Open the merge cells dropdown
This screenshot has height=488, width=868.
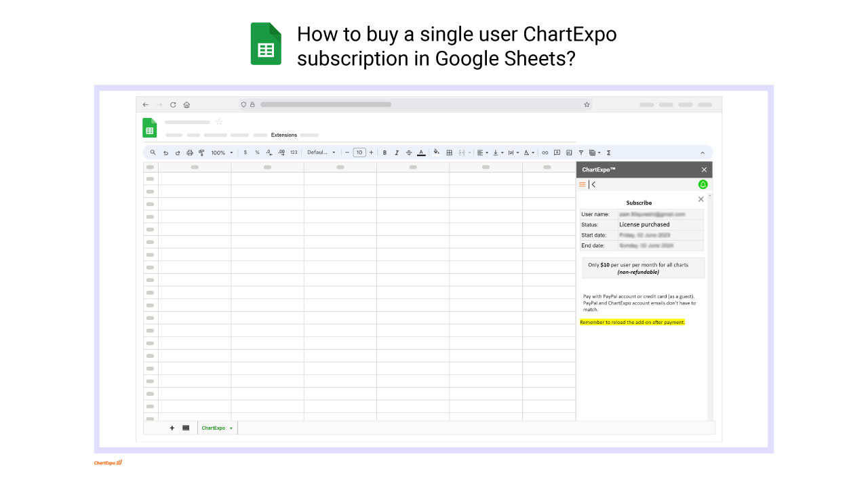pos(465,152)
